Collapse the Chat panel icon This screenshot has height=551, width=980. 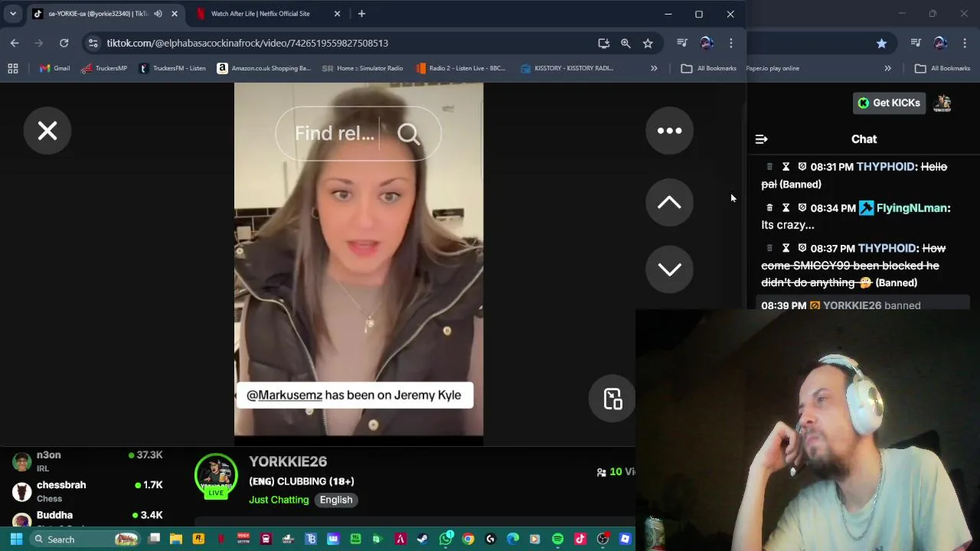click(x=761, y=139)
